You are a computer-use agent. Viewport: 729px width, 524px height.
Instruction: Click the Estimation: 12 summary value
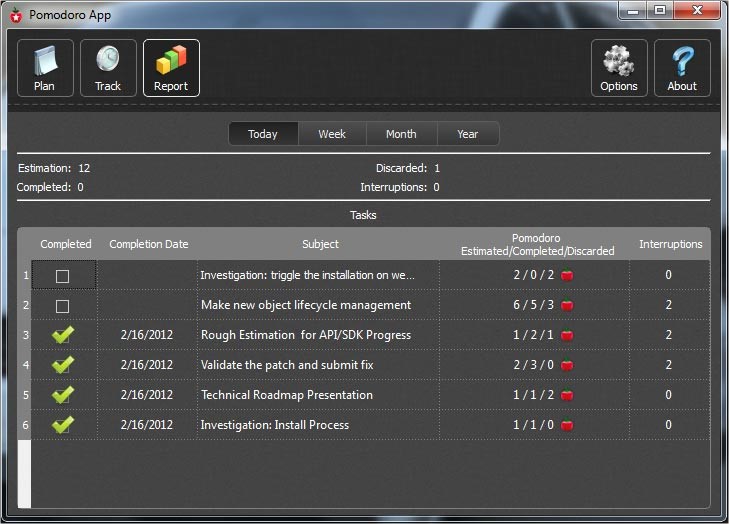(84, 168)
